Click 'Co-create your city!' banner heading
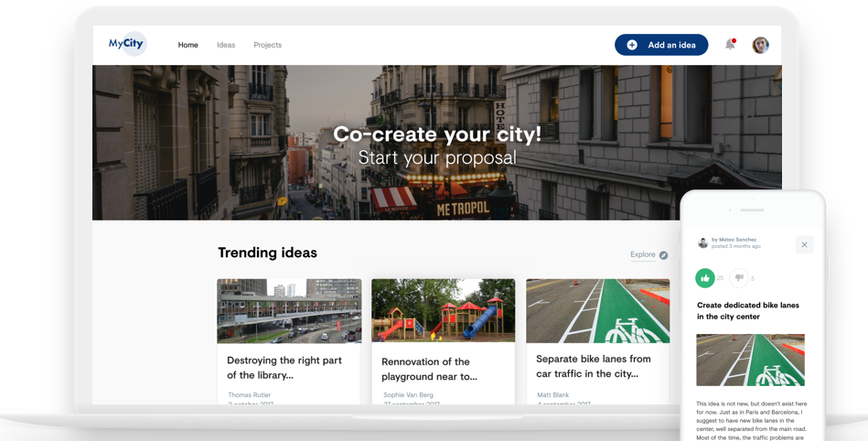The height and width of the screenshot is (441, 868). coord(437,134)
